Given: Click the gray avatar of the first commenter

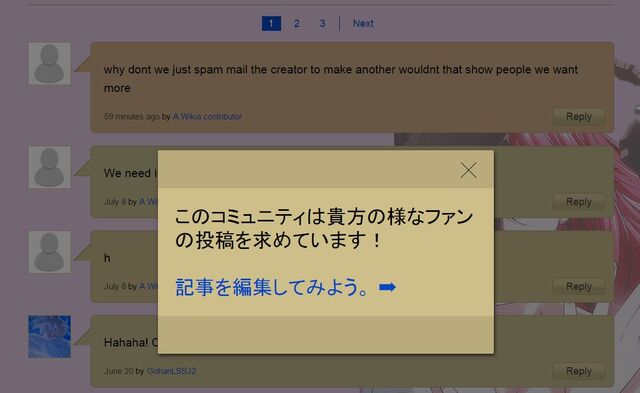Looking at the screenshot, I should 49,64.
